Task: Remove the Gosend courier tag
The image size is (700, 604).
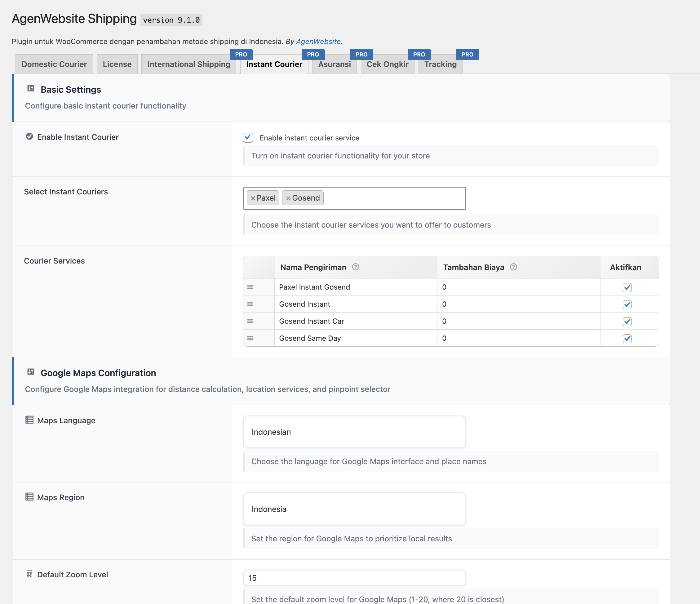Action: click(288, 198)
